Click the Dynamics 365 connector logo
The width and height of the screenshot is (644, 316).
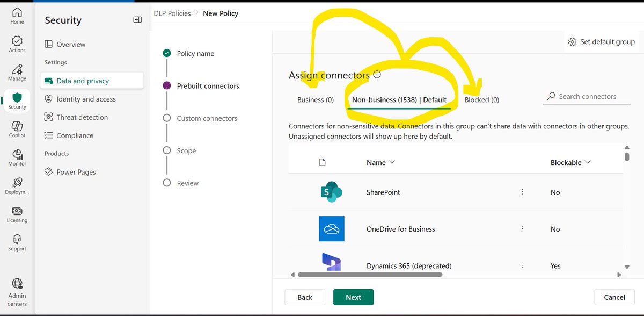pyautogui.click(x=331, y=262)
